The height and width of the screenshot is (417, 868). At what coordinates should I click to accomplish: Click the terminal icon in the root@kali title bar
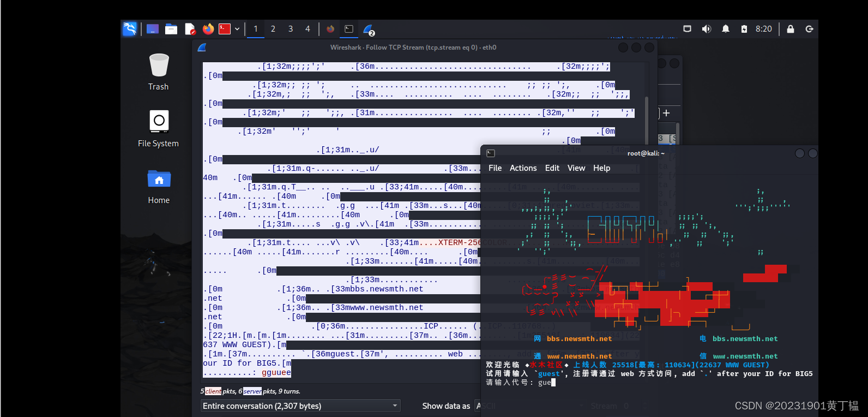tap(491, 153)
